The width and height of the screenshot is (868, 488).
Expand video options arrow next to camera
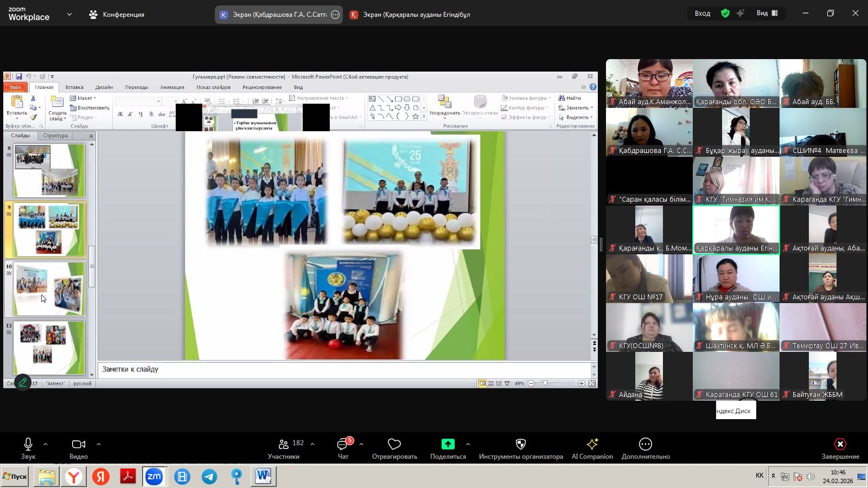tap(99, 444)
